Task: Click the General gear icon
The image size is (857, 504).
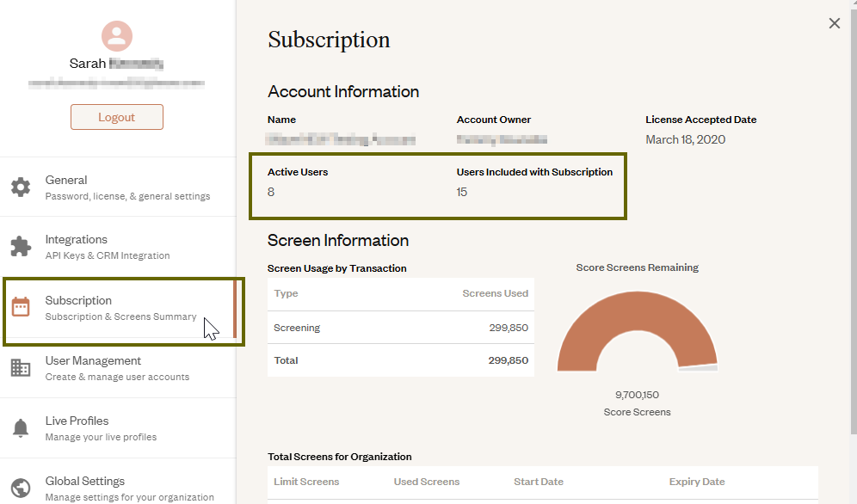Action: 21,187
